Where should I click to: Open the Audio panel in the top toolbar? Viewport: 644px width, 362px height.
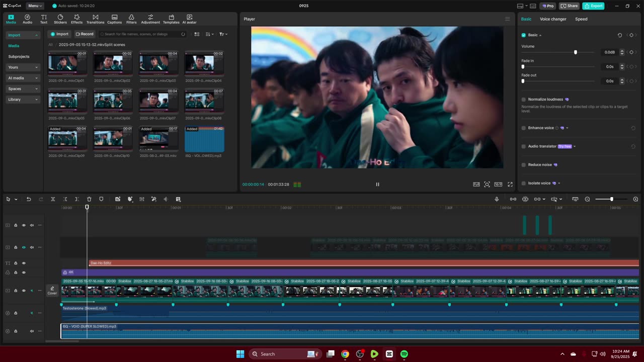27,19
